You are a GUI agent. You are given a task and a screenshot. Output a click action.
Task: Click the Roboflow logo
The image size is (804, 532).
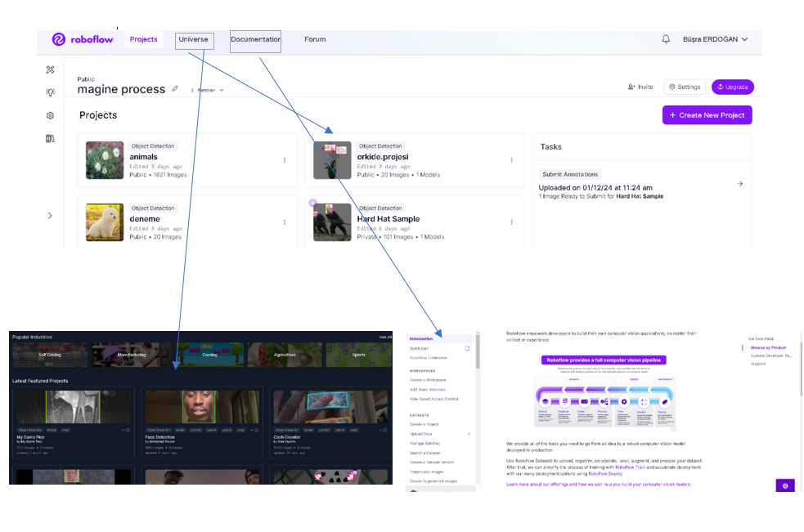(x=82, y=39)
